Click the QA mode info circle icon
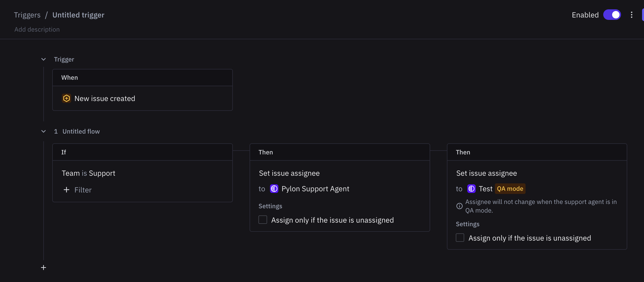Viewport: 644px width, 282px height. pos(459,206)
